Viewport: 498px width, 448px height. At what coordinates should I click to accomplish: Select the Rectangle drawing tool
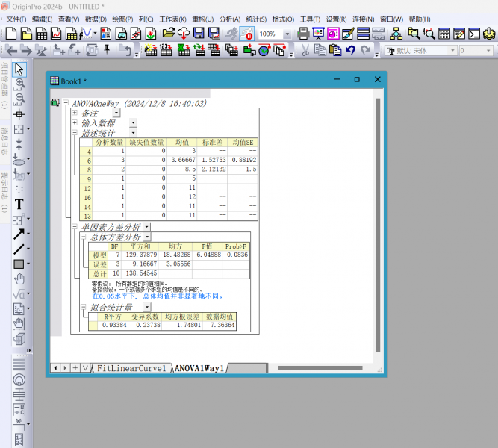(x=19, y=264)
